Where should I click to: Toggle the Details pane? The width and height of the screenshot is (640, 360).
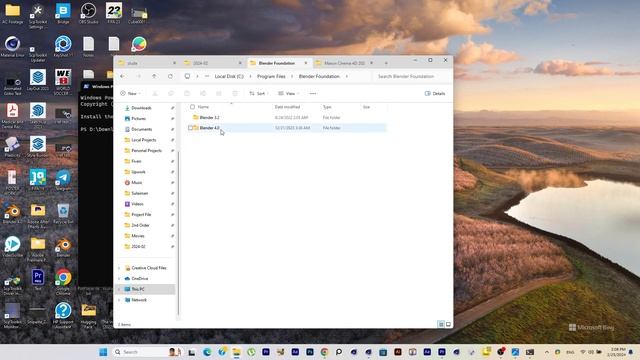[x=435, y=93]
